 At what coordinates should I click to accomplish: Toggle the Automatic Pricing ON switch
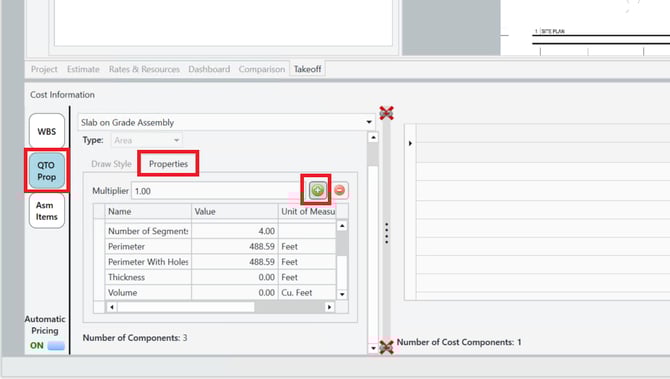[x=56, y=346]
